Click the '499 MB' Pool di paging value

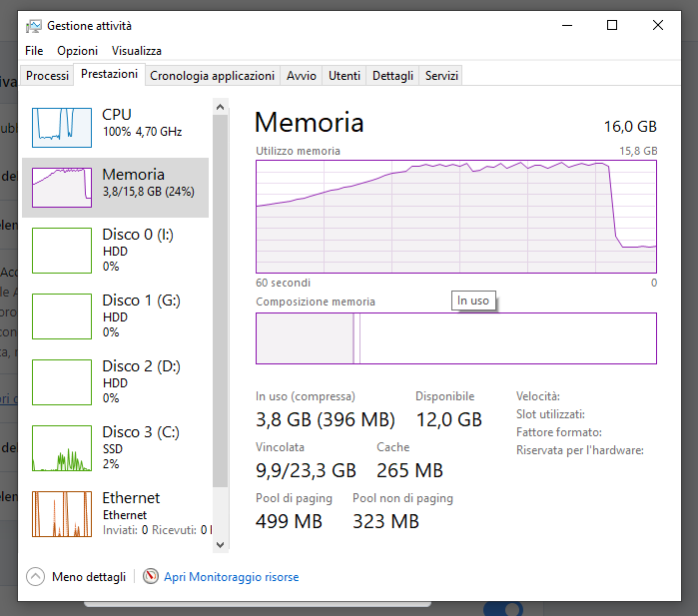(289, 521)
